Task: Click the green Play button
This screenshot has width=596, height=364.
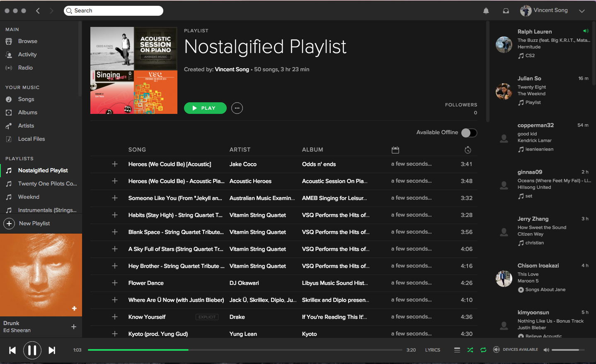Action: pos(205,108)
